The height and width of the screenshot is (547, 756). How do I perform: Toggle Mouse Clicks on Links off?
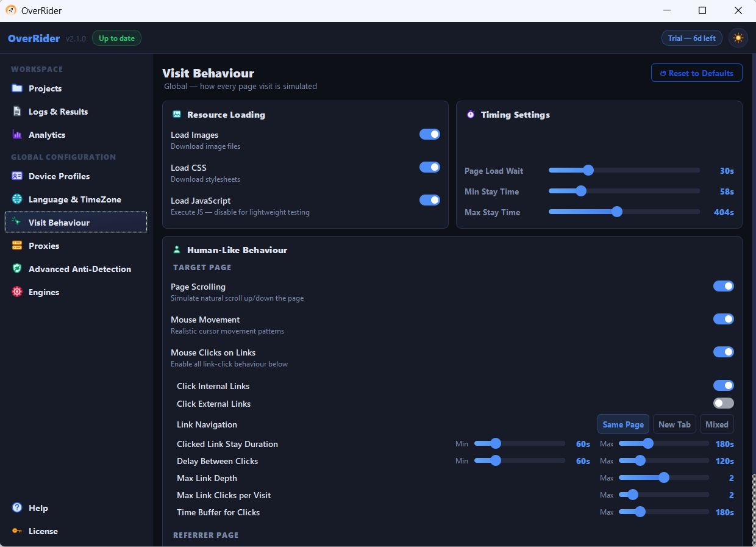[724, 352]
